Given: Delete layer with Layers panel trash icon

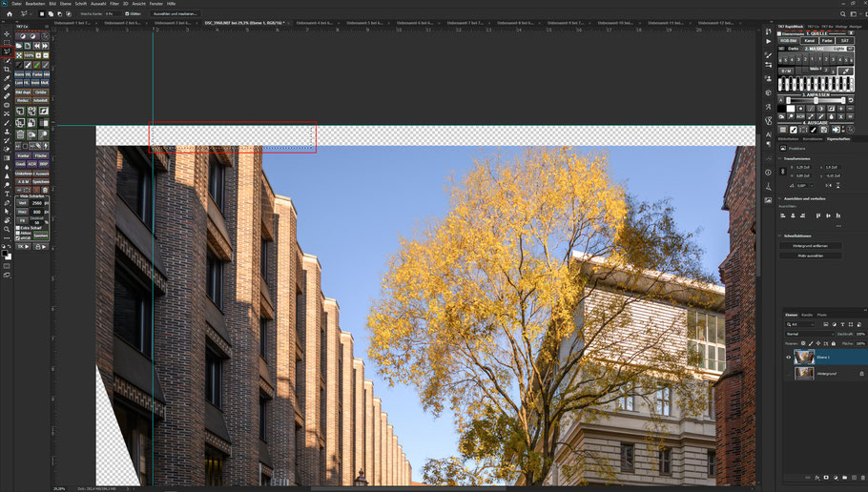Looking at the screenshot, I should pos(862,477).
